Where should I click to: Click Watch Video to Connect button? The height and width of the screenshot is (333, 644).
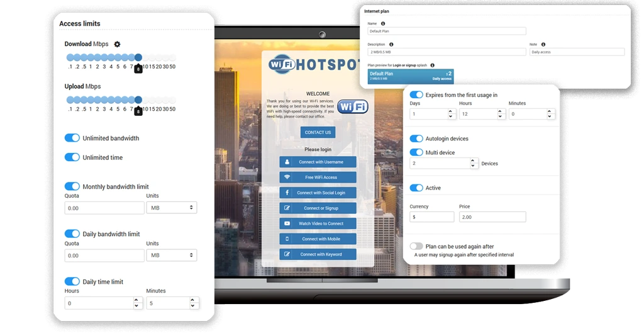coord(318,223)
